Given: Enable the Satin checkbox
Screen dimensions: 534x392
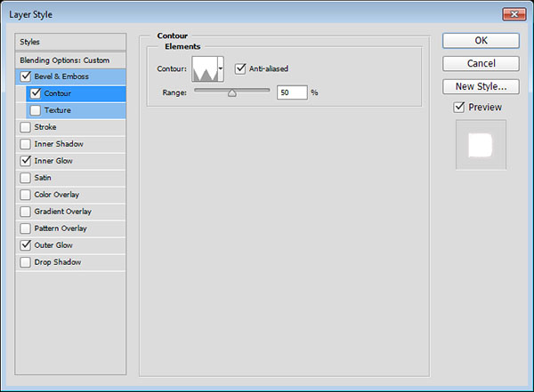Looking at the screenshot, I should coord(26,178).
